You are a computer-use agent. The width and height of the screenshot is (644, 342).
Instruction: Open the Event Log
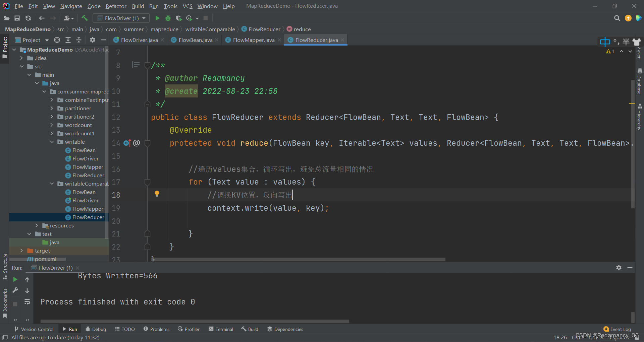point(617,329)
